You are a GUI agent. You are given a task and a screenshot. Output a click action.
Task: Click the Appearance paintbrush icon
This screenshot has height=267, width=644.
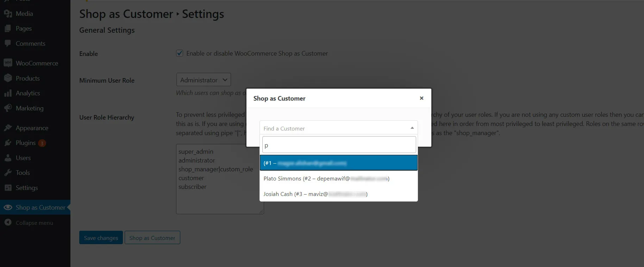click(x=8, y=128)
